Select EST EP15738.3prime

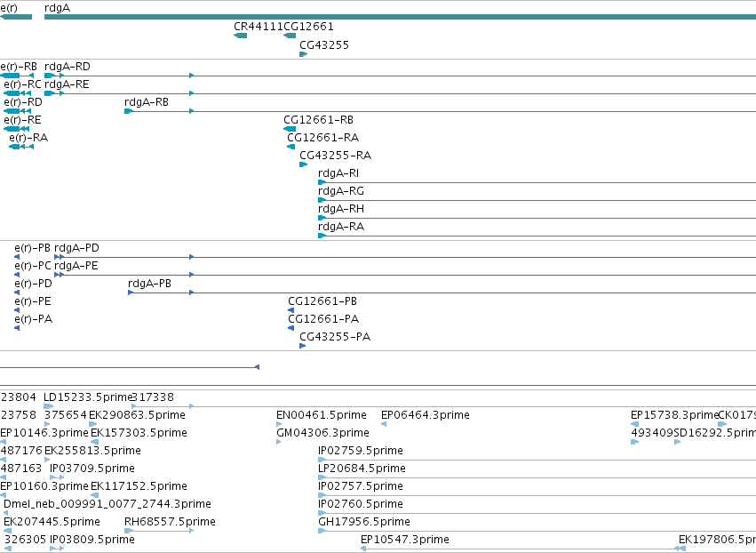(674, 415)
